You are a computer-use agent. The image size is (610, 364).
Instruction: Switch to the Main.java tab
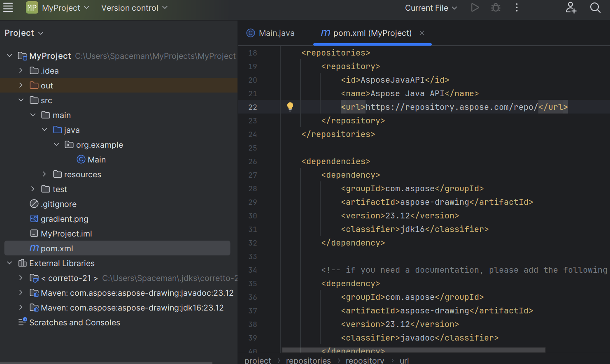[x=276, y=33]
